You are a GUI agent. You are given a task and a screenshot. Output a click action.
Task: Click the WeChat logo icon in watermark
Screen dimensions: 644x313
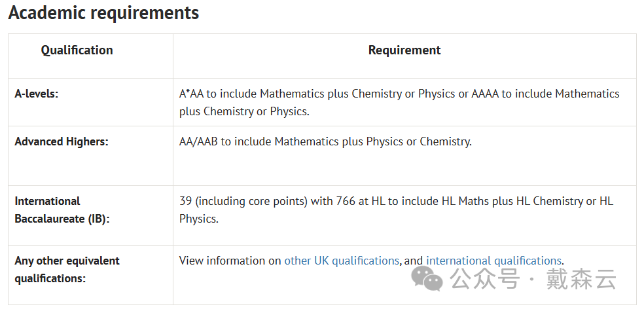(427, 278)
